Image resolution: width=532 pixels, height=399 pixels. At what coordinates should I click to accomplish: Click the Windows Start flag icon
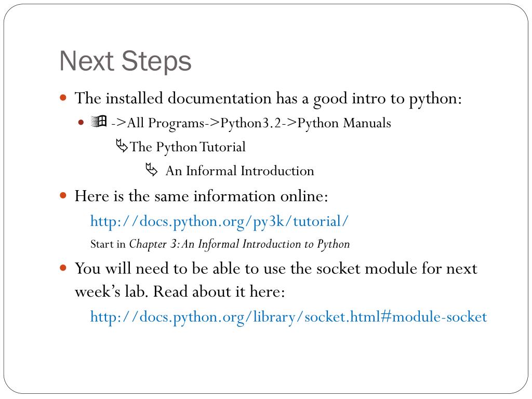99,122
